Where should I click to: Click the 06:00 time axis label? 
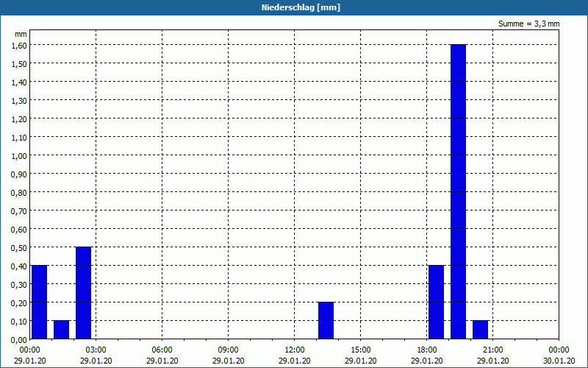pyautogui.click(x=162, y=350)
